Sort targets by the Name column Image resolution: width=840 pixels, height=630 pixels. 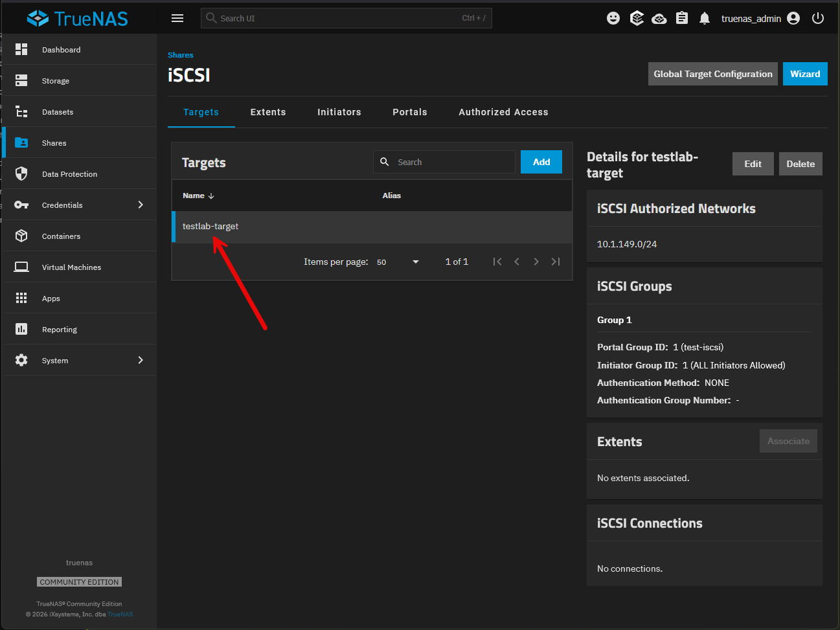[198, 196]
